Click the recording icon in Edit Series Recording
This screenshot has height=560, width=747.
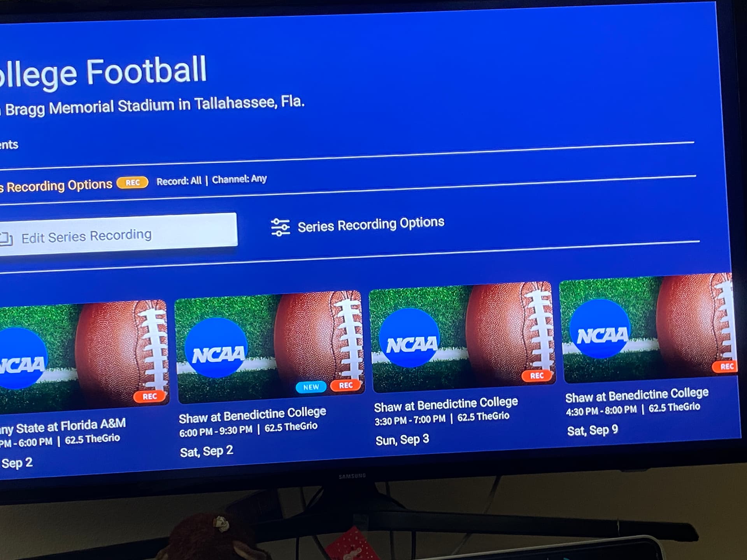pyautogui.click(x=6, y=239)
